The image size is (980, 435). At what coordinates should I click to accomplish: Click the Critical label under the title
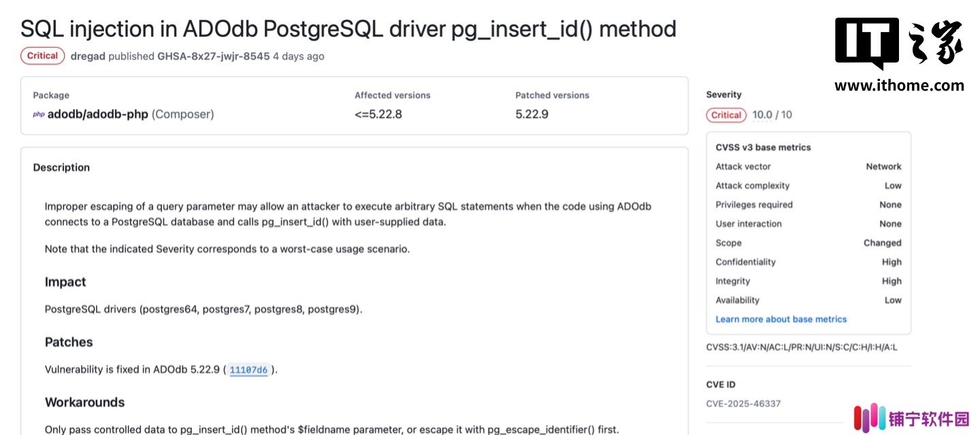[43, 56]
